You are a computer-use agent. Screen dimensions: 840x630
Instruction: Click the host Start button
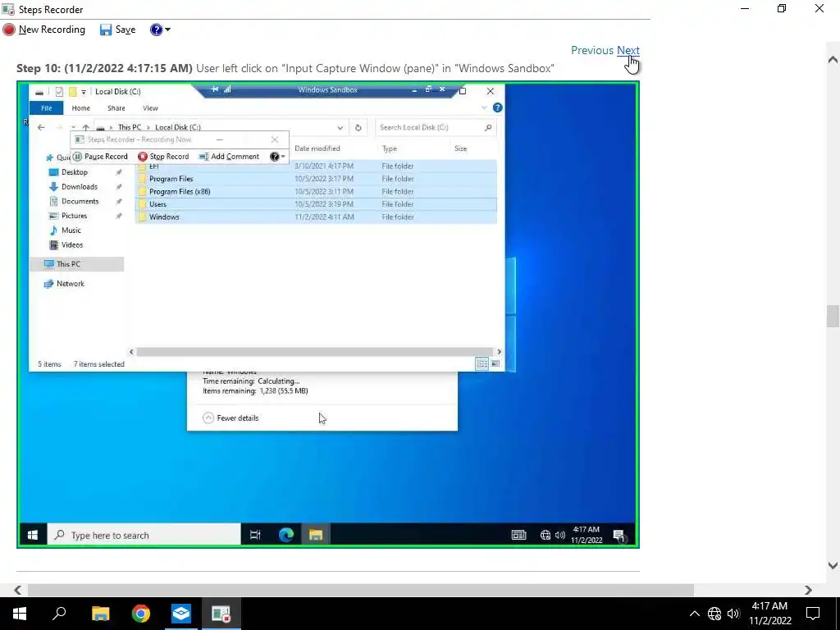point(20,614)
